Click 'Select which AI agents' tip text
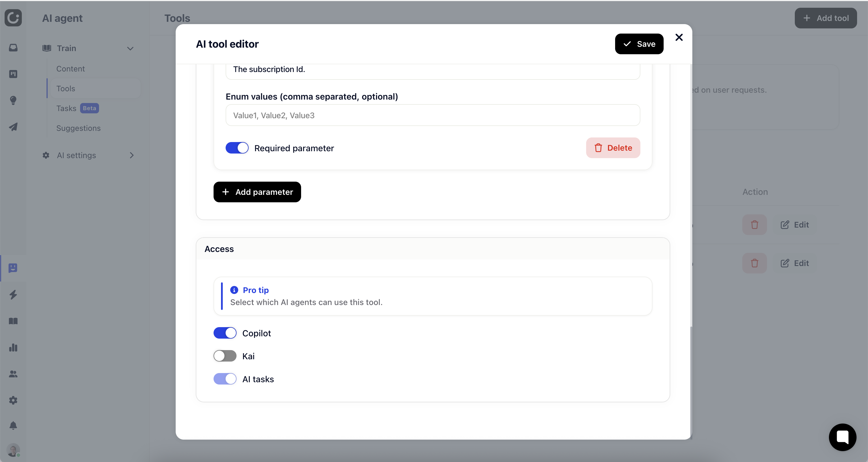868x462 pixels. pyautogui.click(x=306, y=302)
